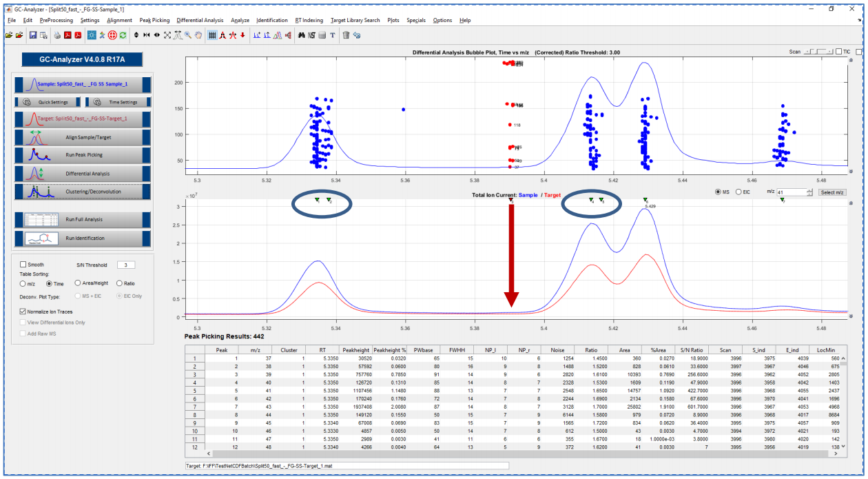This screenshot has width=868, height=479.
Task: Select the hand pan tool
Action: 198,34
